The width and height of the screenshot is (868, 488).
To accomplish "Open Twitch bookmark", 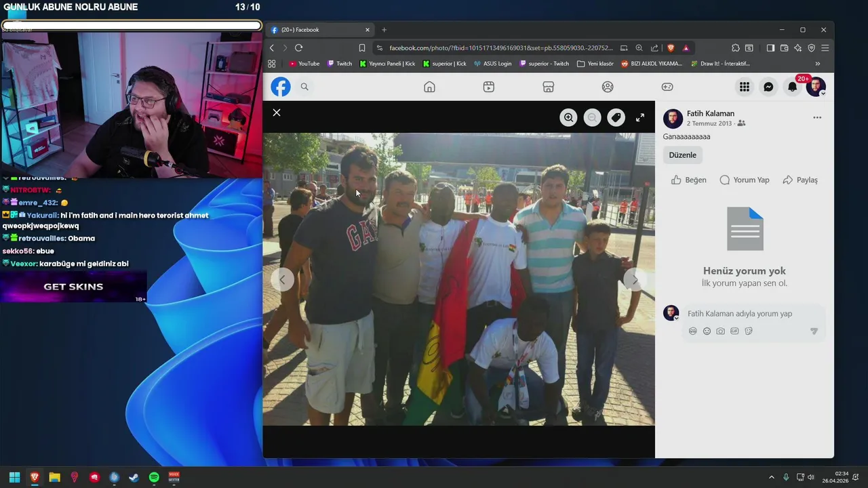I will coord(340,64).
